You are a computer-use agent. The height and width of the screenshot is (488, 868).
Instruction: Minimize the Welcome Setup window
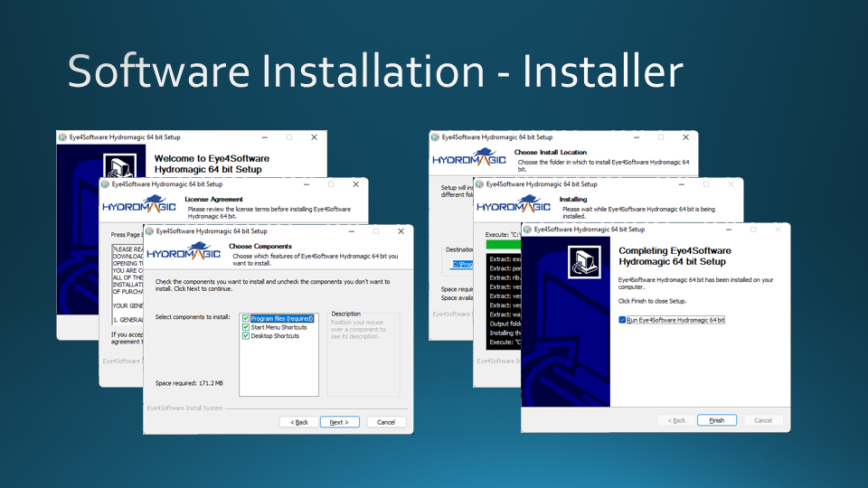pos(265,137)
